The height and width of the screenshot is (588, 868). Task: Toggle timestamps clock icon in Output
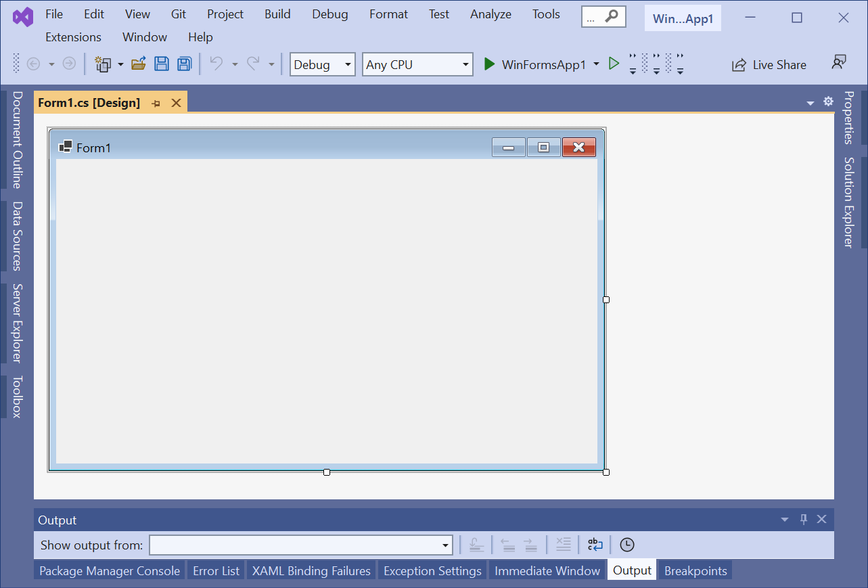[x=627, y=545]
